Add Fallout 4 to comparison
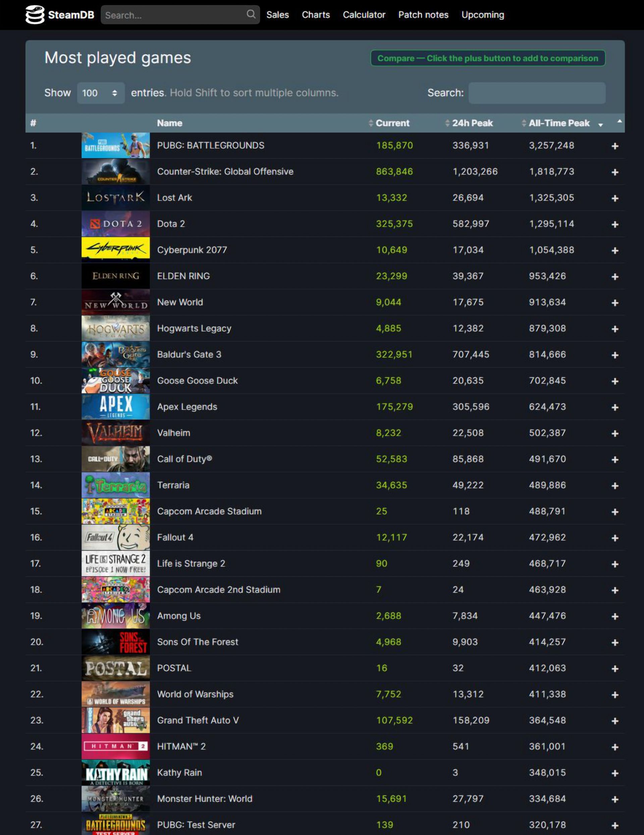Screen dimensions: 644x835 pyautogui.click(x=614, y=538)
